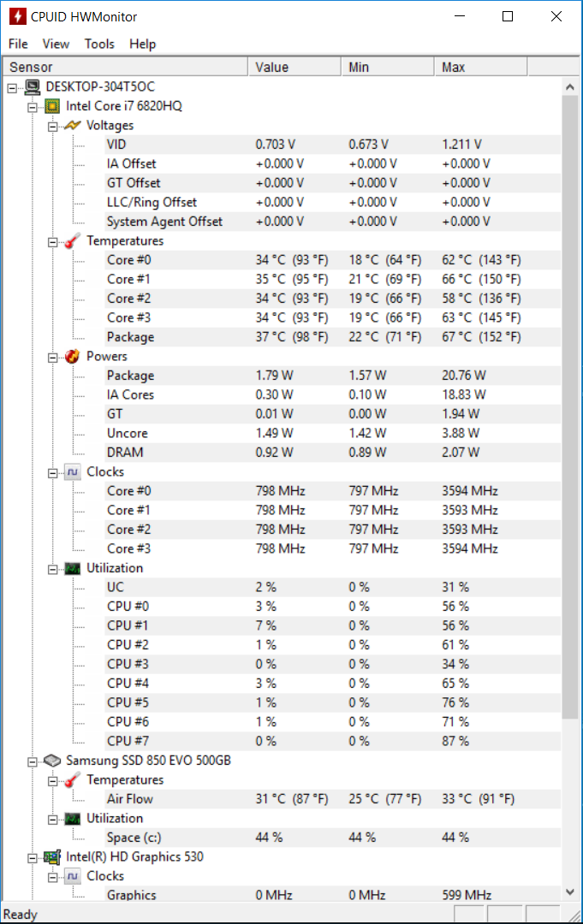Click the scrollbar down arrow
Viewport: 583px width, 924px height.
570,892
